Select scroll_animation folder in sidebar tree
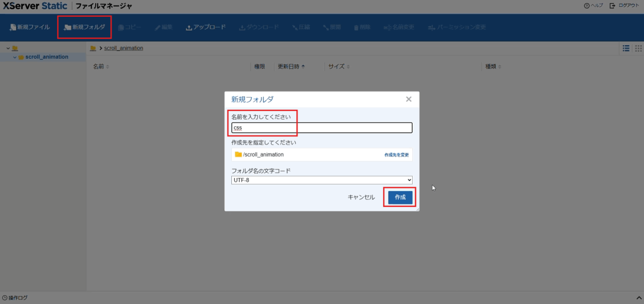The width and height of the screenshot is (644, 304). pos(47,57)
